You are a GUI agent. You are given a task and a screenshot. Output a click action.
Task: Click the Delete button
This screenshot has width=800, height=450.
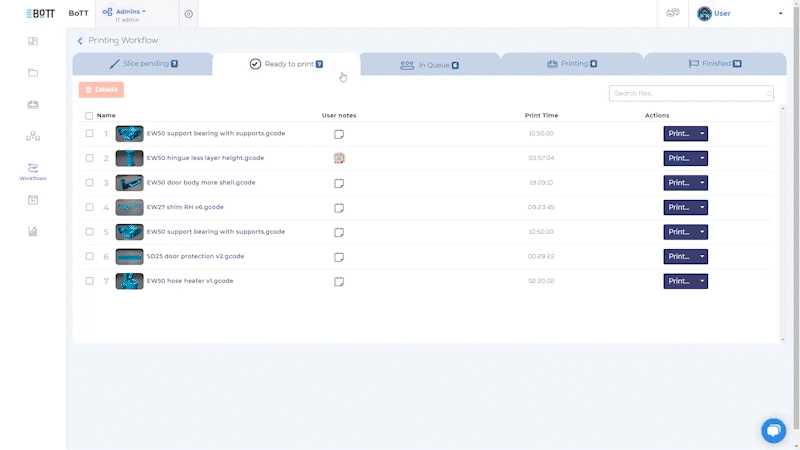click(101, 90)
